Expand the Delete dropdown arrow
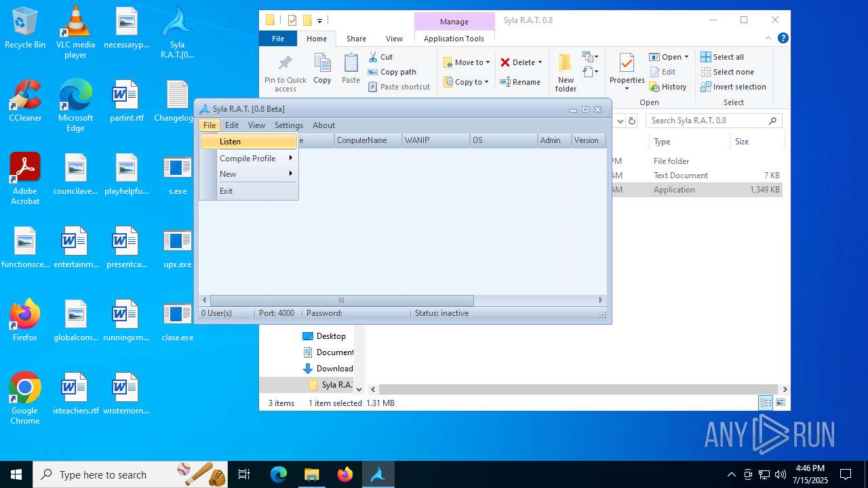 coord(540,62)
